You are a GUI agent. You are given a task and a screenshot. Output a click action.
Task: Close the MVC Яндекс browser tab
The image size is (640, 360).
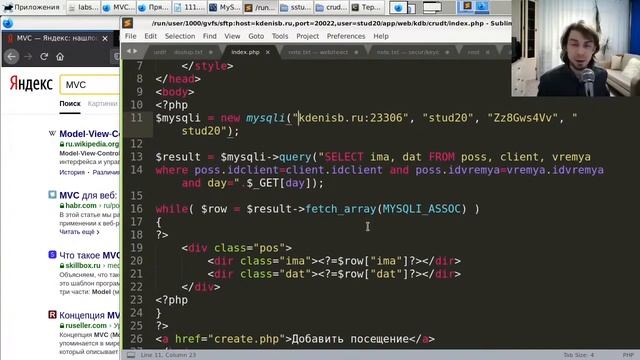105,38
